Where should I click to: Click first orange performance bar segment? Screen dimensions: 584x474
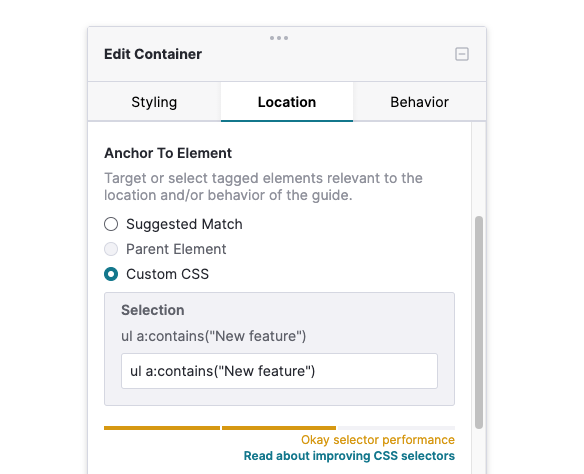162,428
